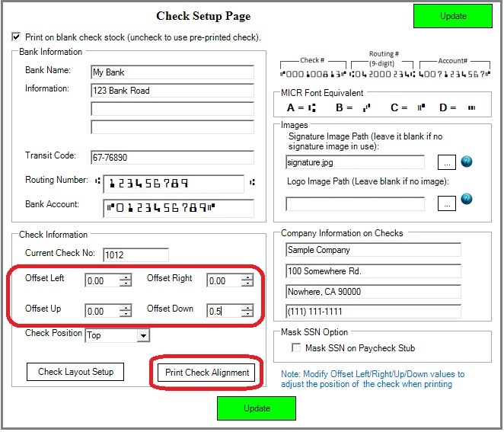The height and width of the screenshot is (432, 504).
Task: Open the Check Position dropdown
Action: coord(143,335)
